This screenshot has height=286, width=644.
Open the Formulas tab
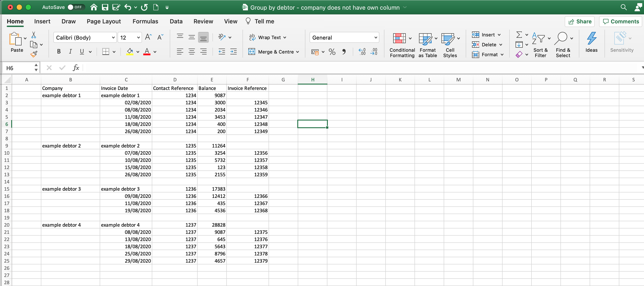click(145, 21)
